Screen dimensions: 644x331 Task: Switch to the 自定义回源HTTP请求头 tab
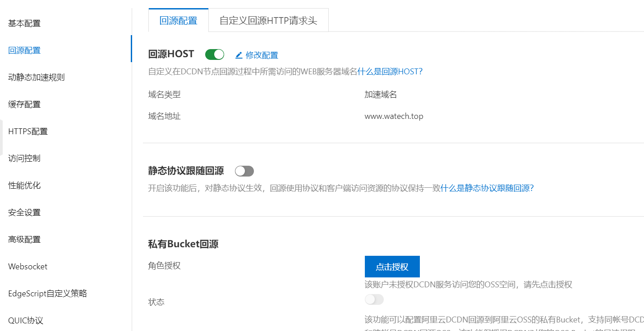(268, 21)
